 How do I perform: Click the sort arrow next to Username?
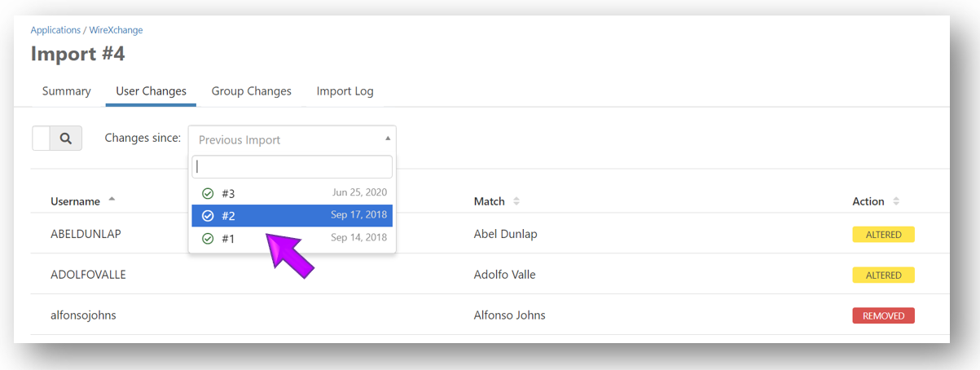(112, 200)
